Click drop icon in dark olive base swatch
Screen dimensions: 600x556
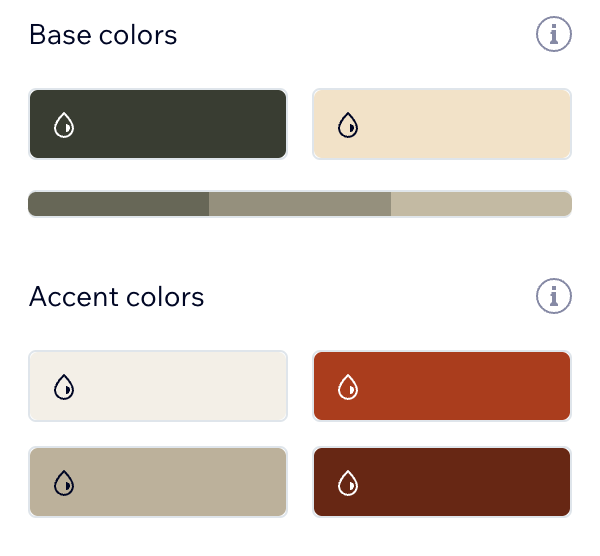(x=64, y=125)
